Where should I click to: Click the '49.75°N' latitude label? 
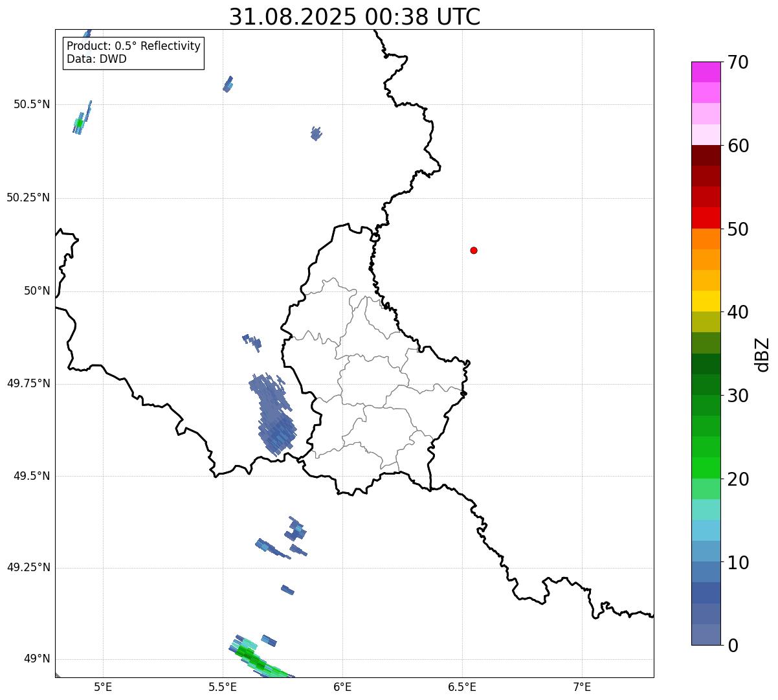point(28,383)
